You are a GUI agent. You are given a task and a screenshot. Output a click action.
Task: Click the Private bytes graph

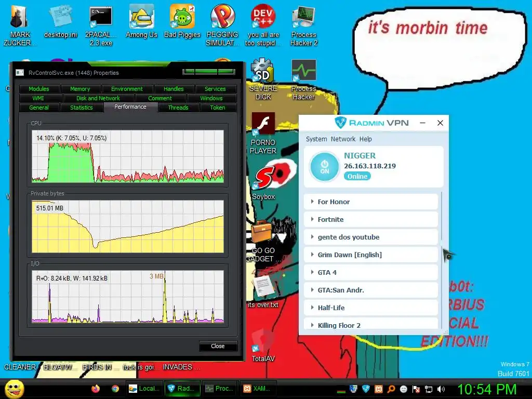pos(128,227)
